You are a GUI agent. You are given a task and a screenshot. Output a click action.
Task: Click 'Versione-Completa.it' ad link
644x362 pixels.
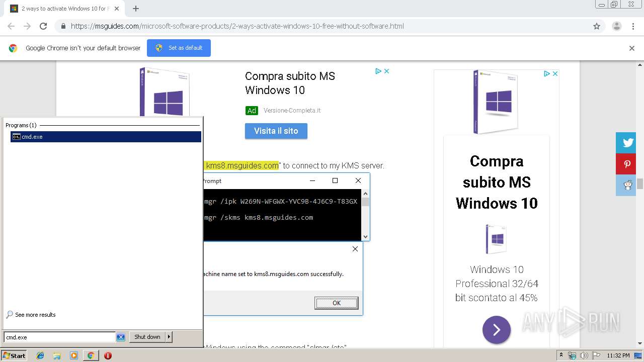tap(292, 111)
